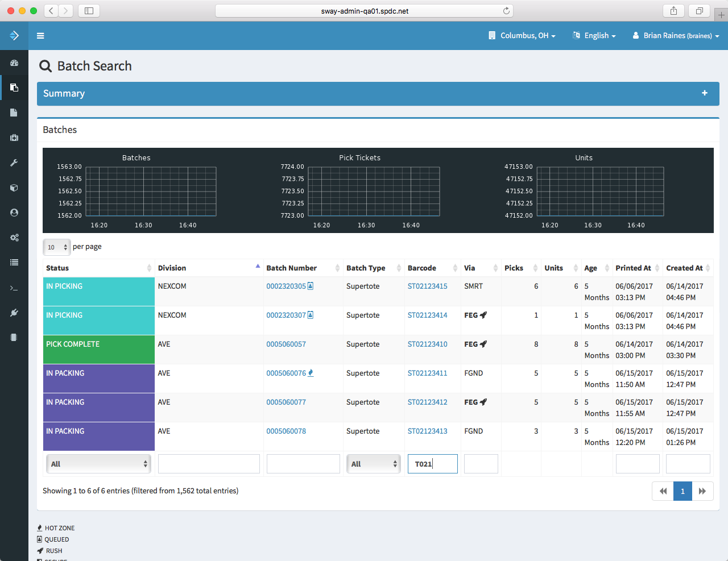Focus the Created At filter input
The height and width of the screenshot is (561, 728).
click(688, 464)
